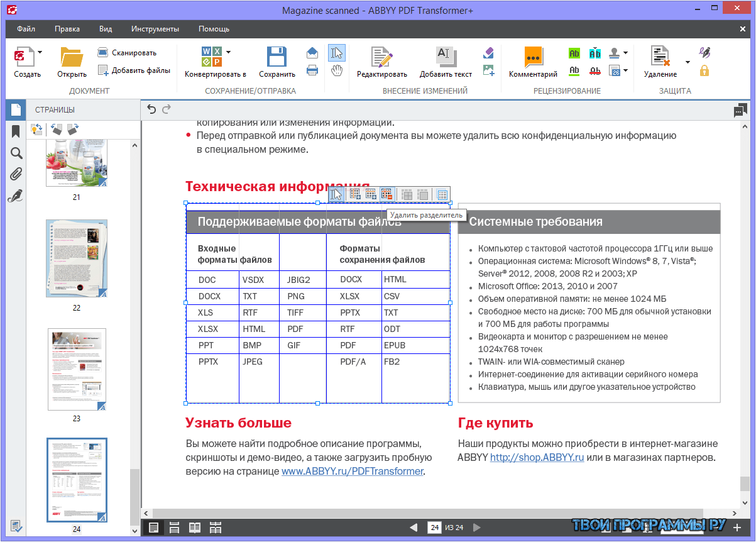
Task: Open the Удаление dropdown arrow
Action: tap(687, 62)
